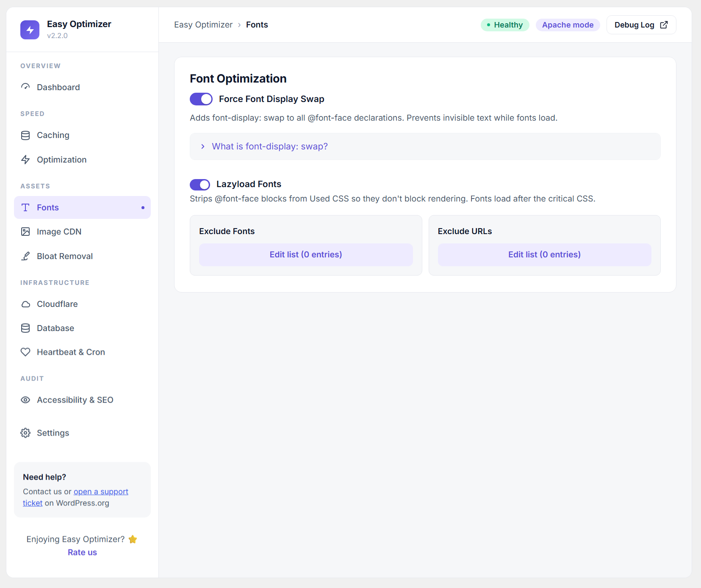Open Cloudflare settings page
Image resolution: width=701 pixels, height=588 pixels.
click(82, 304)
